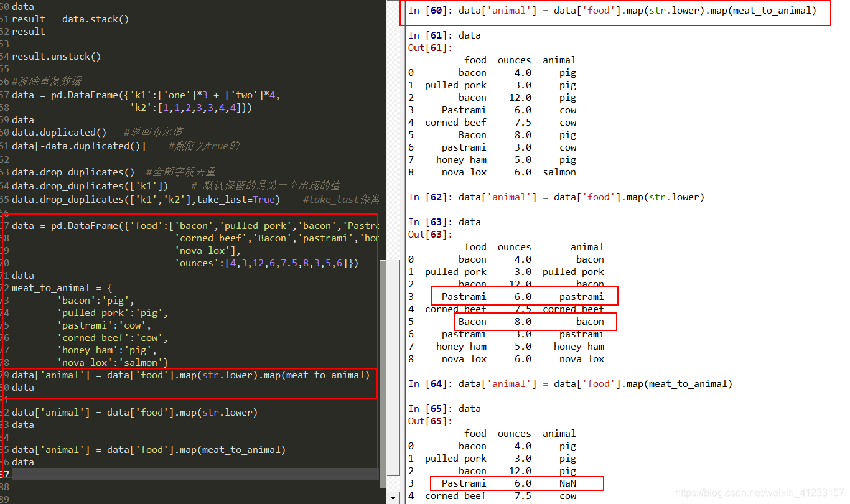The height and width of the screenshot is (504, 850).
Task: Click console line 'In [62]:' with map(str.lower)
Action: (x=556, y=197)
